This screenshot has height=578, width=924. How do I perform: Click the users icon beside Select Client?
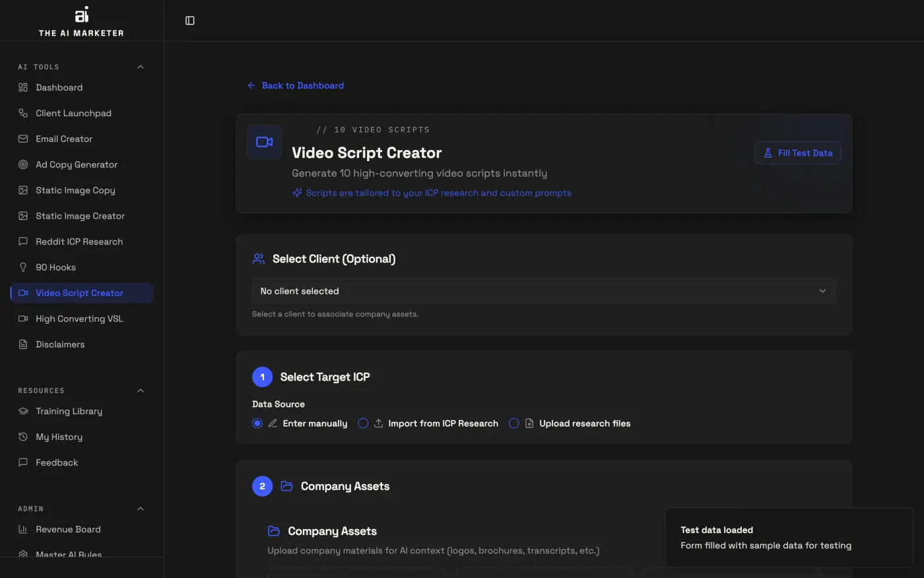point(259,259)
